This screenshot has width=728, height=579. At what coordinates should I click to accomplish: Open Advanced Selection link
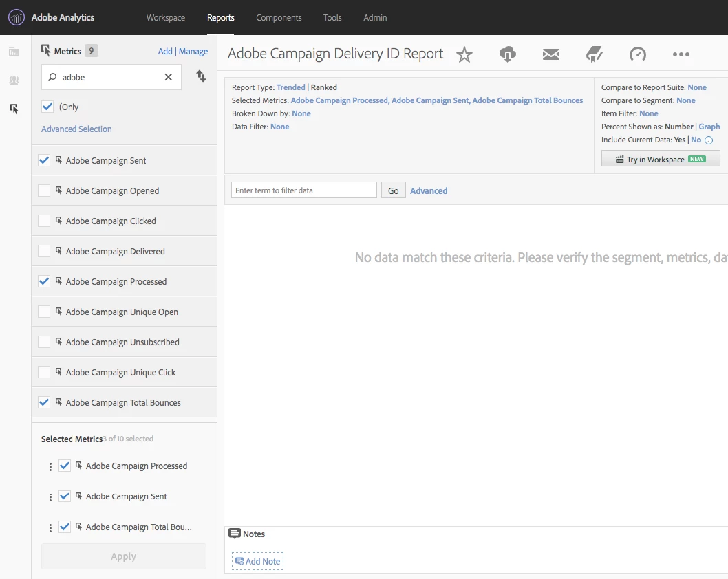coord(76,129)
